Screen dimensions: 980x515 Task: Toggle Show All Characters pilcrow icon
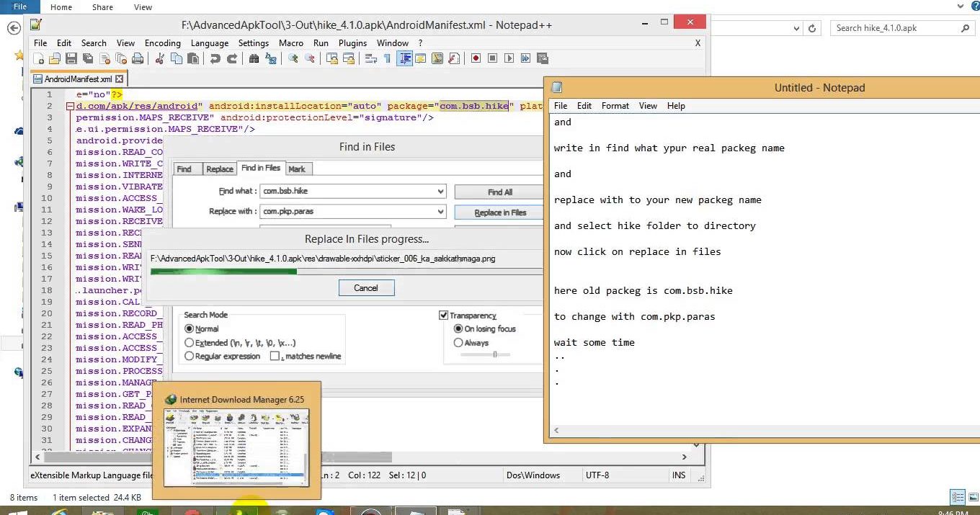point(388,58)
